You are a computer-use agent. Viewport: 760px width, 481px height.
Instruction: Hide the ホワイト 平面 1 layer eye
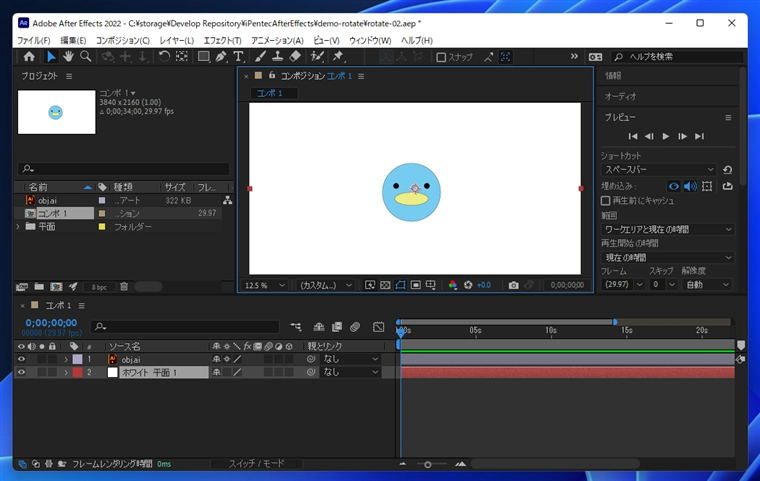coord(21,372)
